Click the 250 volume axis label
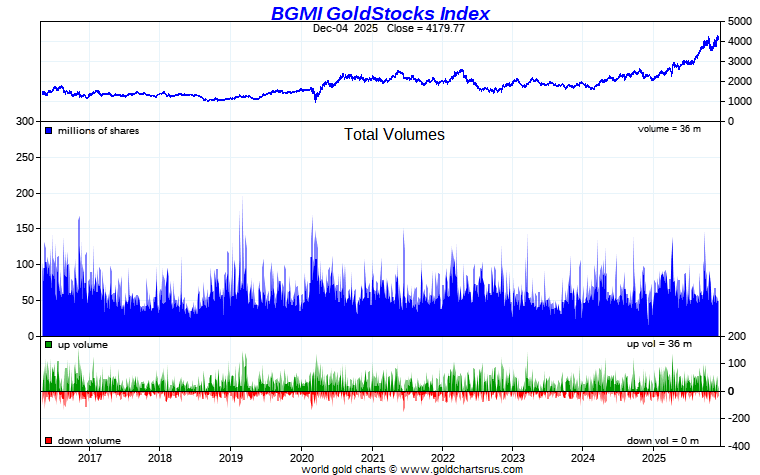Image resolution: width=760 pixels, height=475 pixels. point(25,158)
